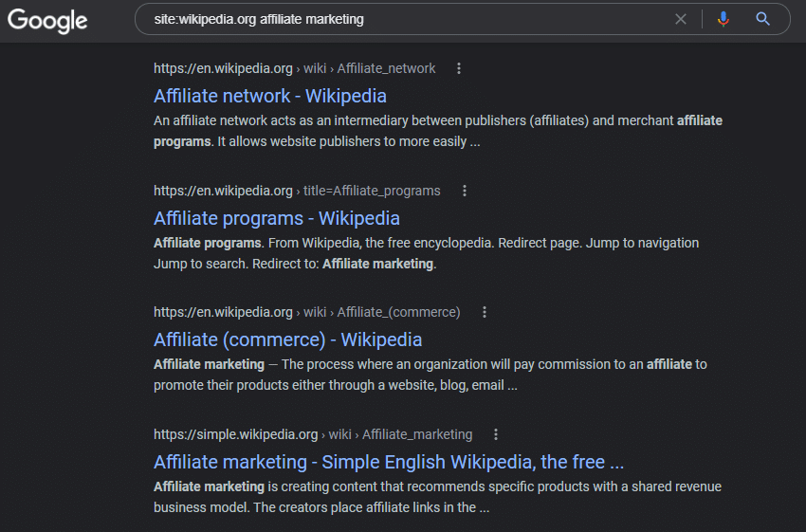806x532 pixels.
Task: Open three-dot menu for simple.wikipedia.org result
Action: 496,434
